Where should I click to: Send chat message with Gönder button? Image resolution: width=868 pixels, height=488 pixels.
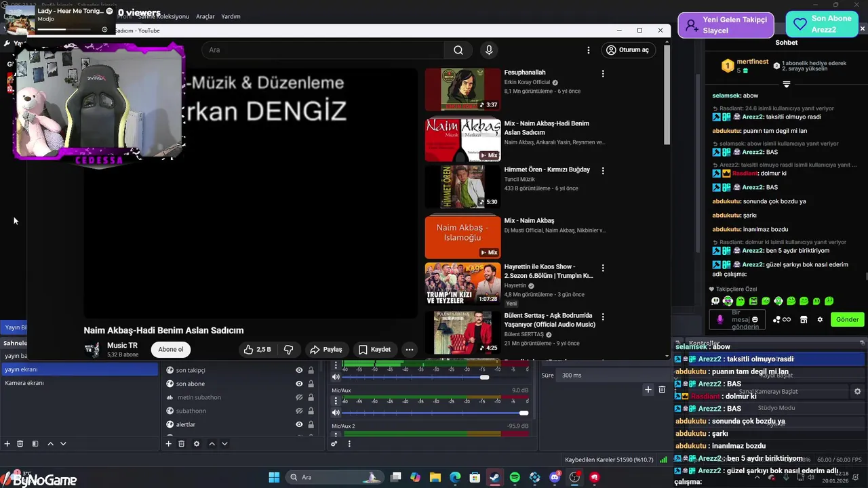click(847, 319)
